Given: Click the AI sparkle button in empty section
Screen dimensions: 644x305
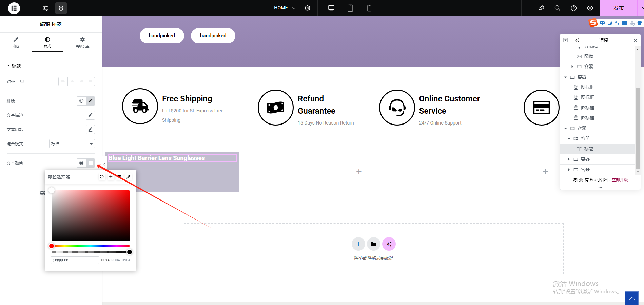Looking at the screenshot, I should coord(389,244).
